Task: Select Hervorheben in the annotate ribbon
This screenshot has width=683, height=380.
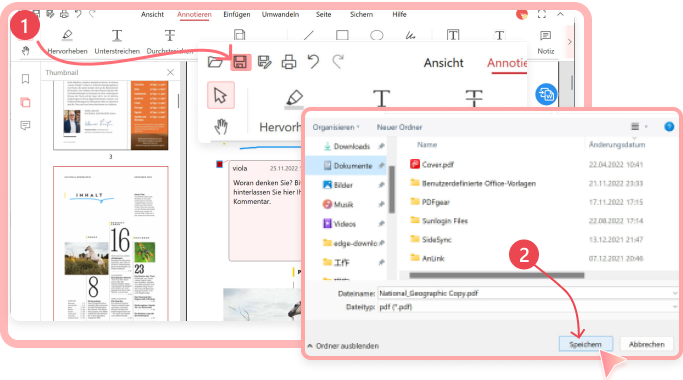Action: click(x=67, y=42)
